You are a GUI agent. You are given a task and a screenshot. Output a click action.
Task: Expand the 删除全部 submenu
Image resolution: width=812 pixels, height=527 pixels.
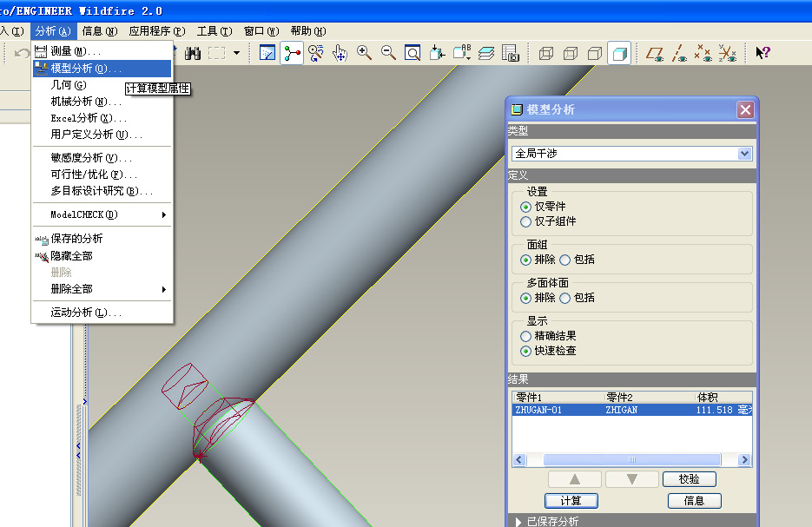pos(102,289)
